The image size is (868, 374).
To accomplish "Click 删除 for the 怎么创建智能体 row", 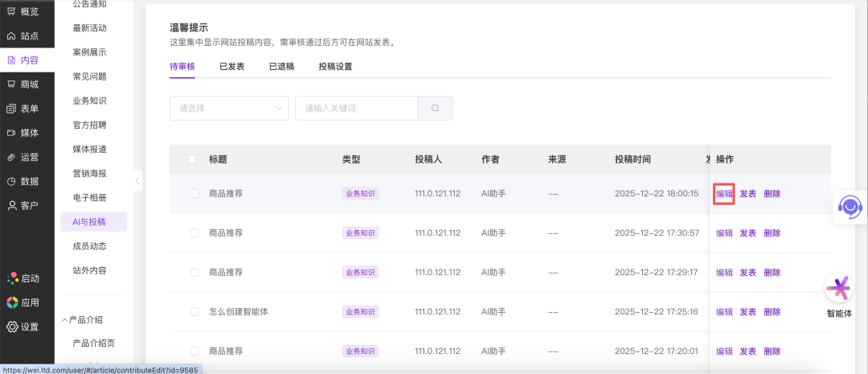I will pyautogui.click(x=772, y=312).
